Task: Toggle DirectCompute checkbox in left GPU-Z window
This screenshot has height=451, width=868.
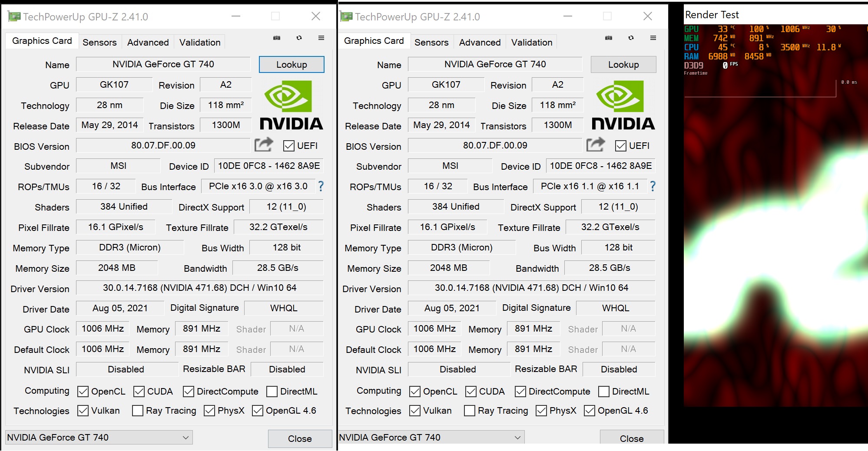Action: point(188,392)
